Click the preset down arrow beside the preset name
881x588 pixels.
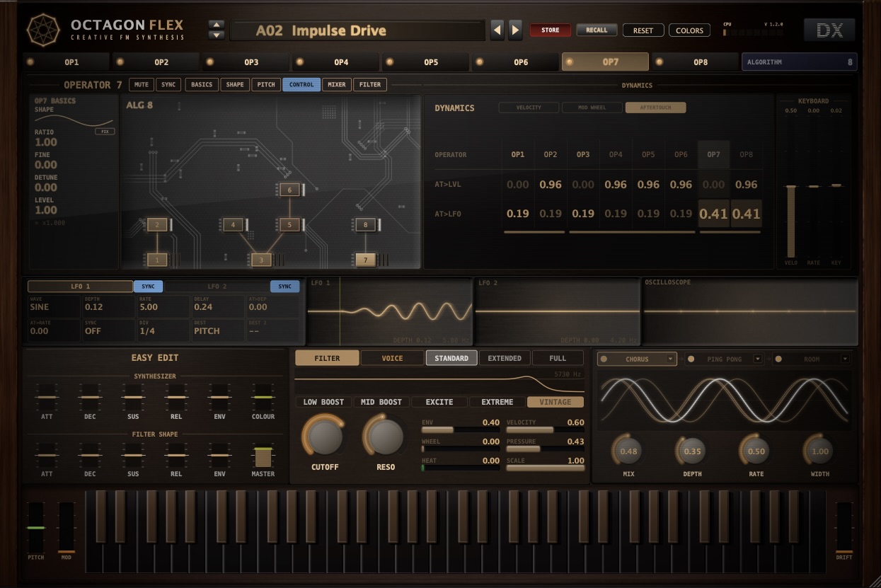click(217, 35)
